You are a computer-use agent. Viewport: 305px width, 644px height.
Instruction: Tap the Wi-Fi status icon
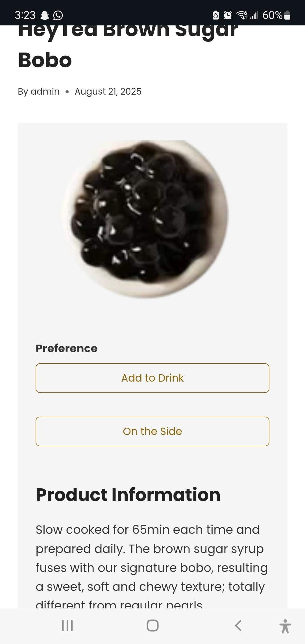[x=242, y=15]
